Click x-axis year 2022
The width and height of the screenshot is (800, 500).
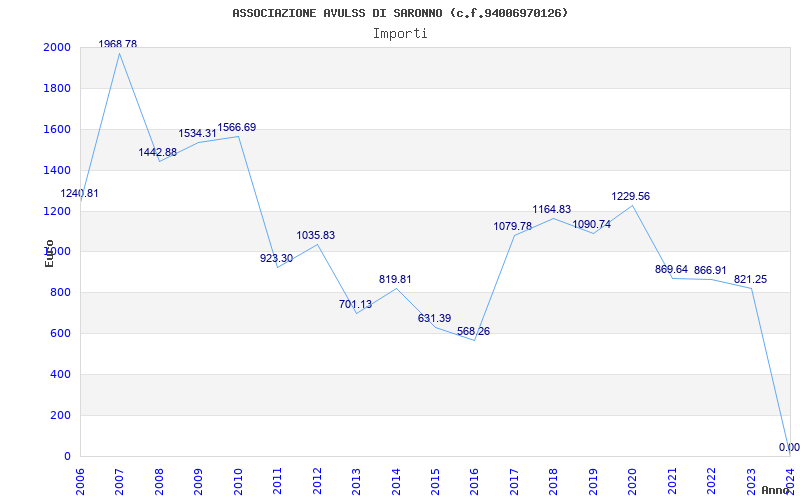(x=712, y=481)
